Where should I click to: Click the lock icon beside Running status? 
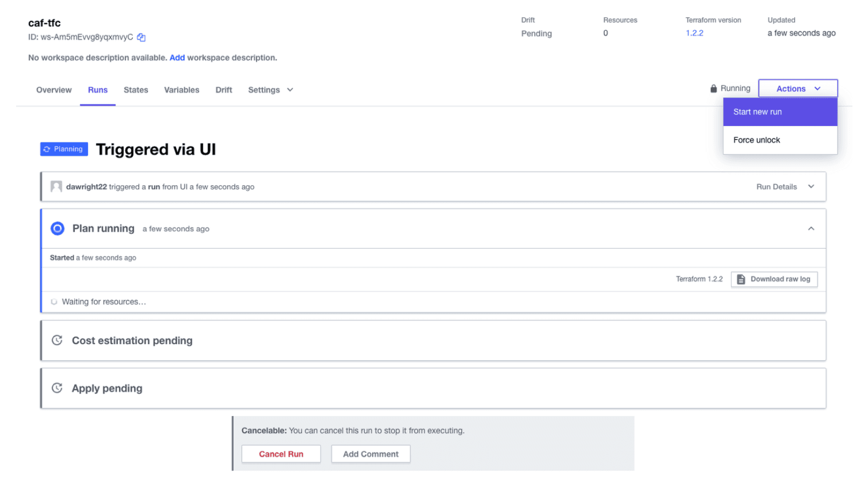point(713,88)
